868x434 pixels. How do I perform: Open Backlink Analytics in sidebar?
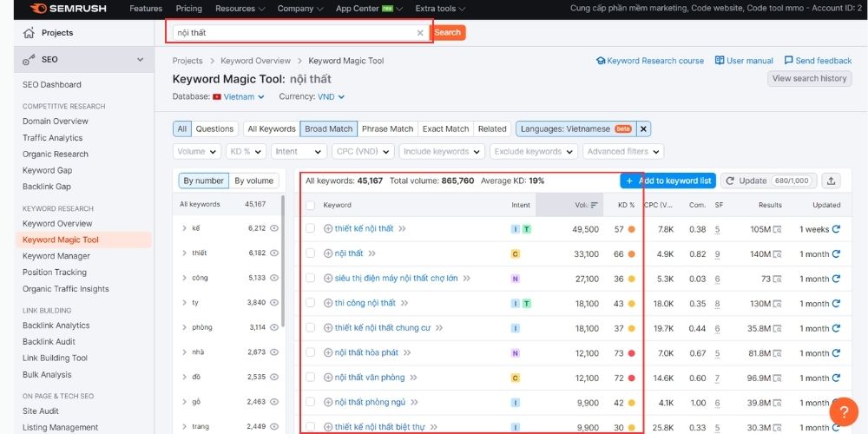click(x=56, y=325)
